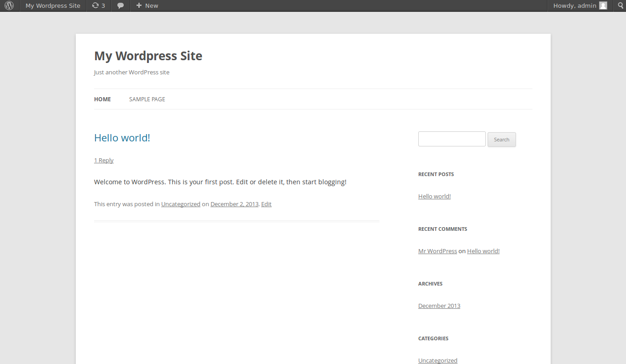Image resolution: width=626 pixels, height=364 pixels.
Task: Open the comments speech bubble icon
Action: pos(121,6)
